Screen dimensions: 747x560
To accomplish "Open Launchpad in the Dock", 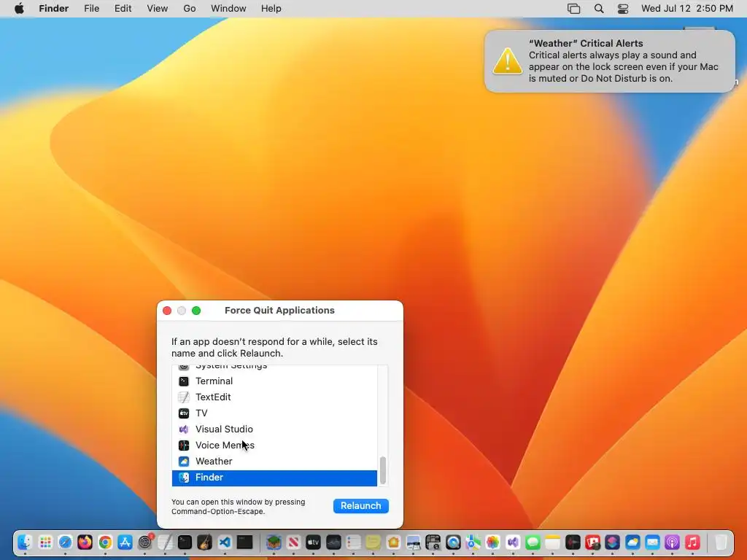I will point(45,542).
